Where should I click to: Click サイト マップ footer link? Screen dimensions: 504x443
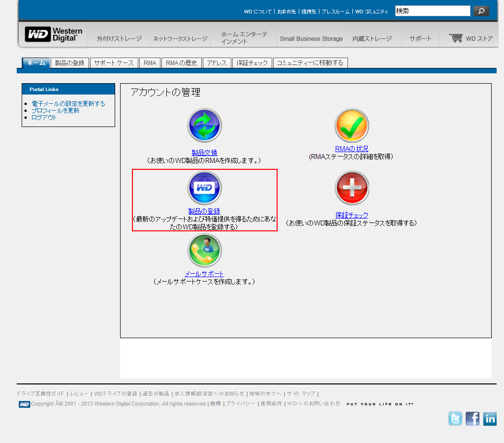[301, 393]
